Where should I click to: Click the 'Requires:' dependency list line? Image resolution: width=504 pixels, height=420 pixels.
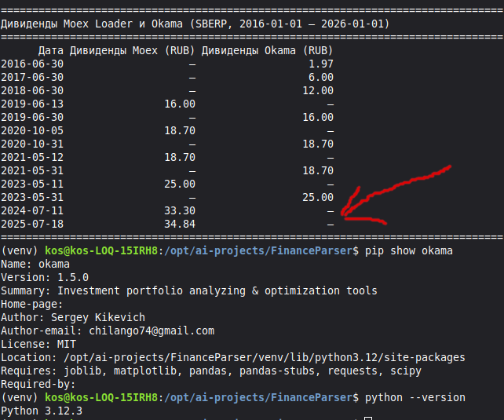[210, 371]
